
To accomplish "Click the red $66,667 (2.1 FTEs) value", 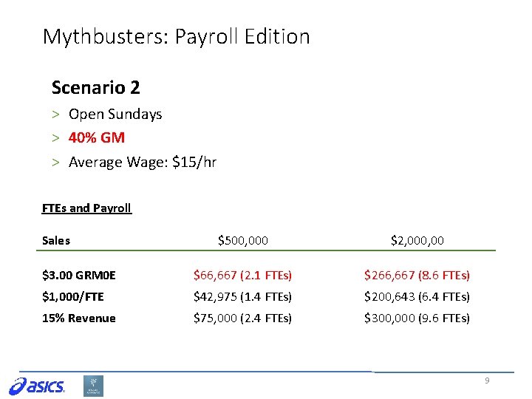I will (x=242, y=275).
